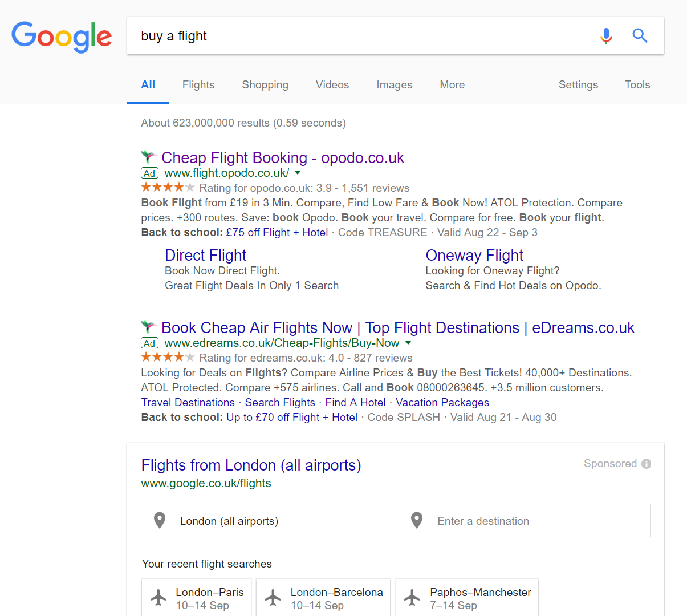Open the £75 off Flight + Hotel offer link
The image size is (687, 616).
[277, 232]
